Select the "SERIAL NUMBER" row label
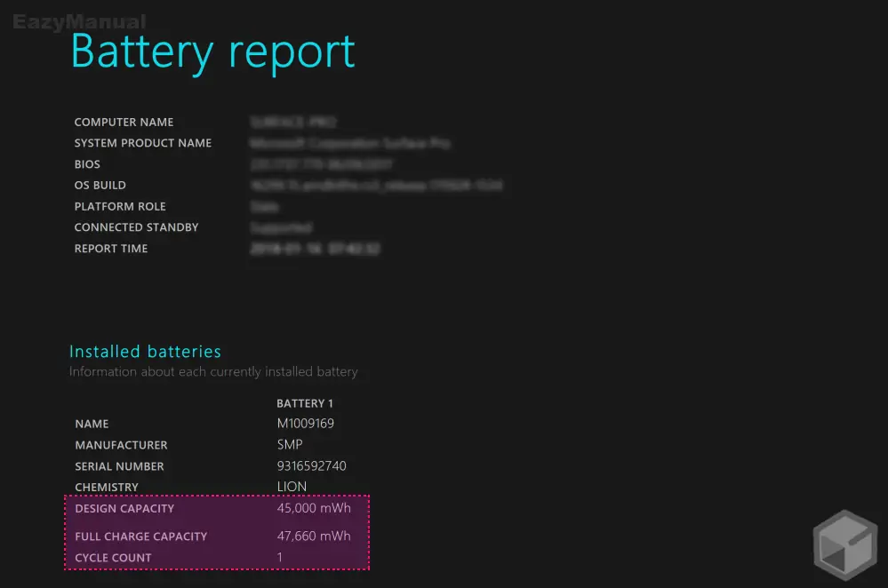This screenshot has width=888, height=588. pos(119,466)
